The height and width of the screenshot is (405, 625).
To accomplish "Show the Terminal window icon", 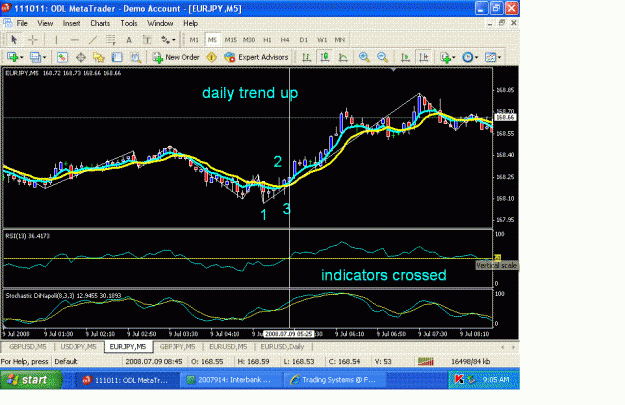I will pyautogui.click(x=117, y=57).
